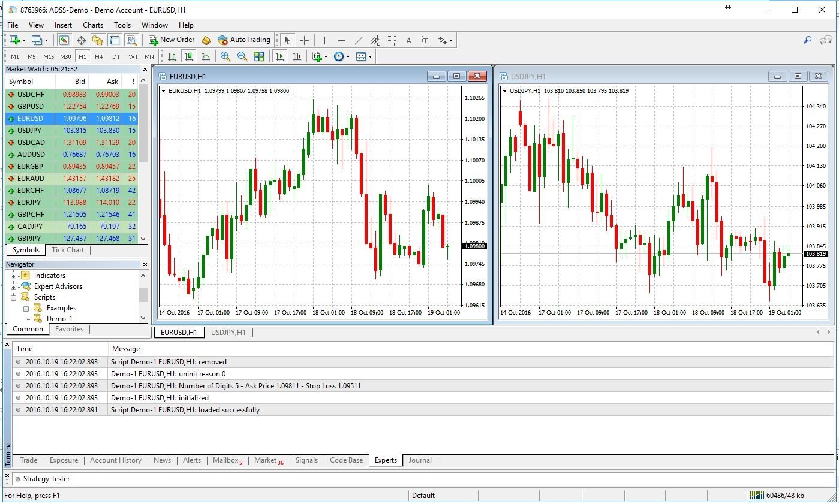
Task: Toggle the Market Watch panel icon
Action: (64, 40)
